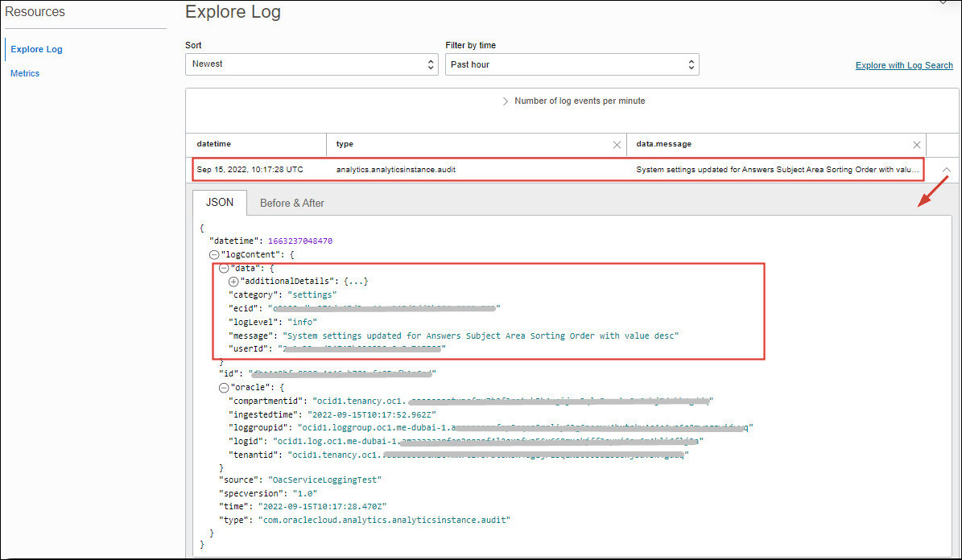Expand the Number of log events per minute chart
This screenshot has height=560, width=962.
click(505, 101)
